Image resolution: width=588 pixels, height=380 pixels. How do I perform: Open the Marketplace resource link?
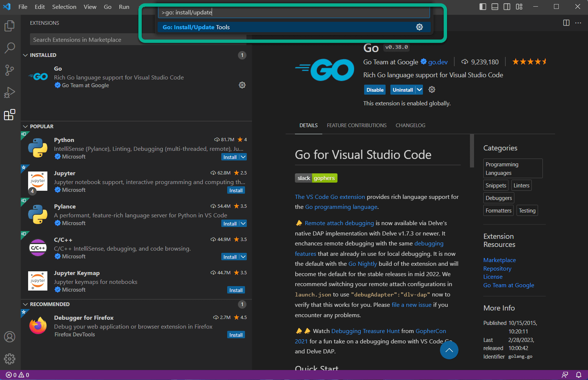pyautogui.click(x=500, y=260)
